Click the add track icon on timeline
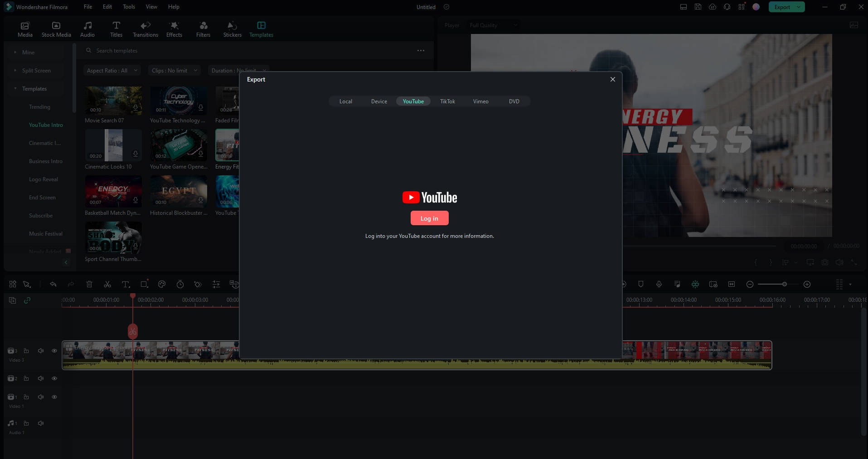 (x=13, y=300)
